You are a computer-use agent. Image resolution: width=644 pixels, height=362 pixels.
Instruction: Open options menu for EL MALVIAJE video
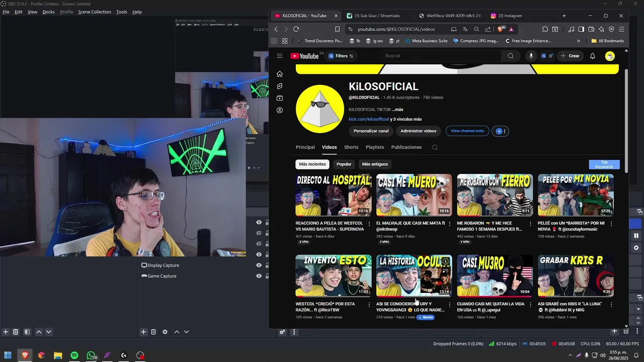pos(449,223)
